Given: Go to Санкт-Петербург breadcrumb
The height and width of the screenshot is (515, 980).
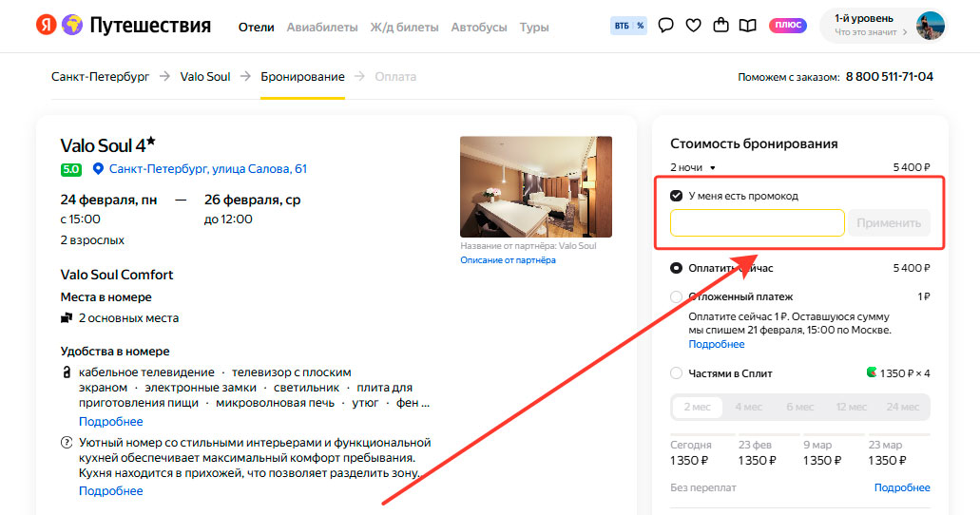Looking at the screenshot, I should [x=100, y=77].
